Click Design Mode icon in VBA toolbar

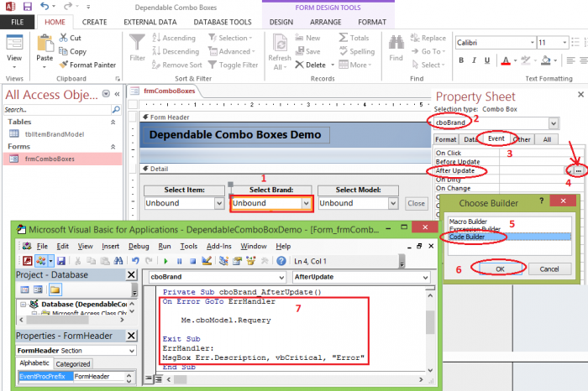coord(207,261)
